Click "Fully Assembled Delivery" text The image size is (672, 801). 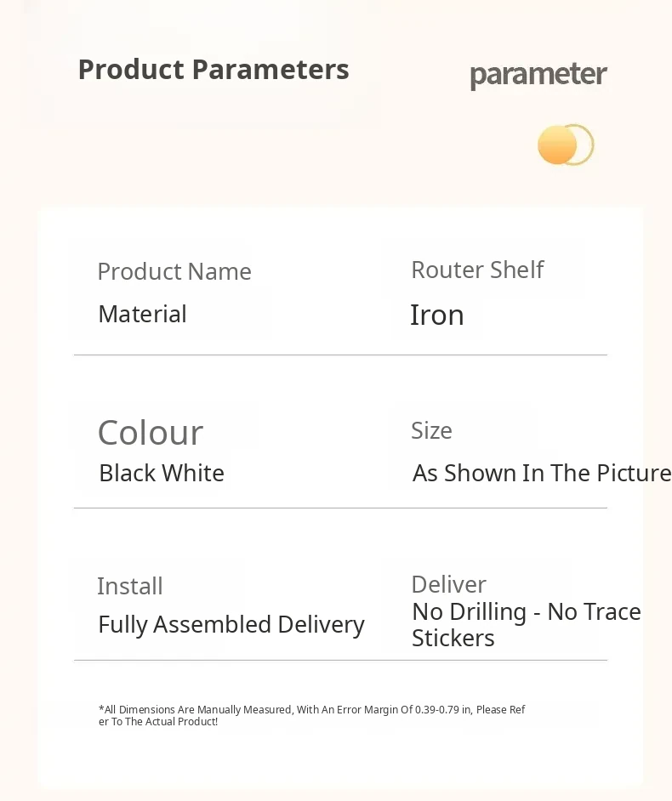pos(231,625)
